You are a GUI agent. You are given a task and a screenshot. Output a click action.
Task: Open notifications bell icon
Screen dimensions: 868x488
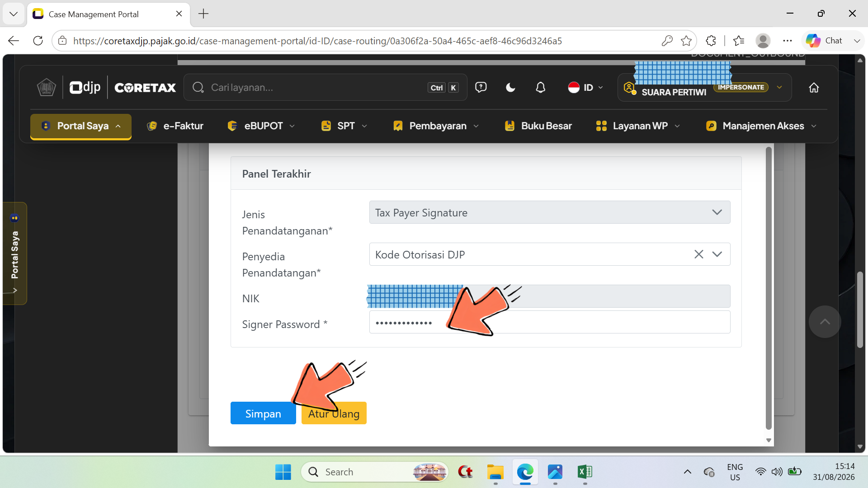[540, 88]
